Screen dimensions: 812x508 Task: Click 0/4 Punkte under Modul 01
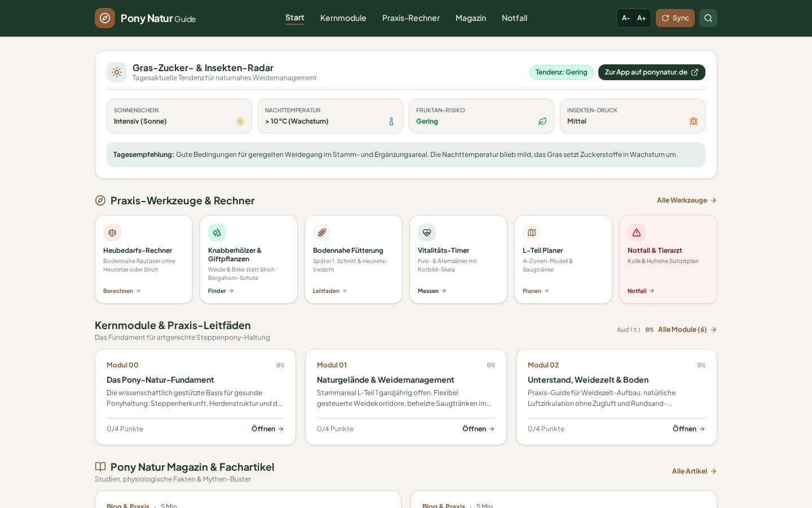point(336,429)
